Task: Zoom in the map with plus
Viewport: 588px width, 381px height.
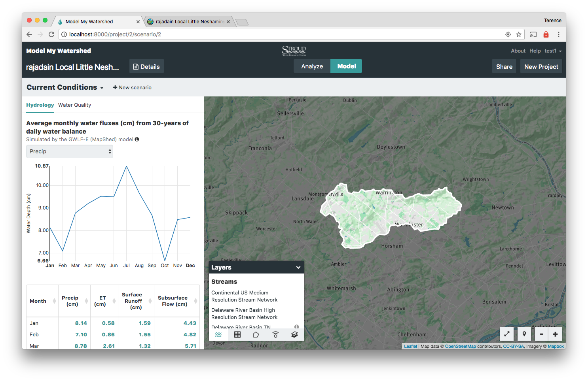Action: point(555,334)
